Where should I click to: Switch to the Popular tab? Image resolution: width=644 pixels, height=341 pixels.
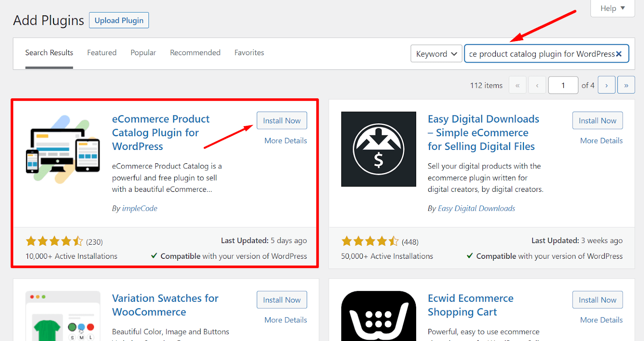coord(143,53)
